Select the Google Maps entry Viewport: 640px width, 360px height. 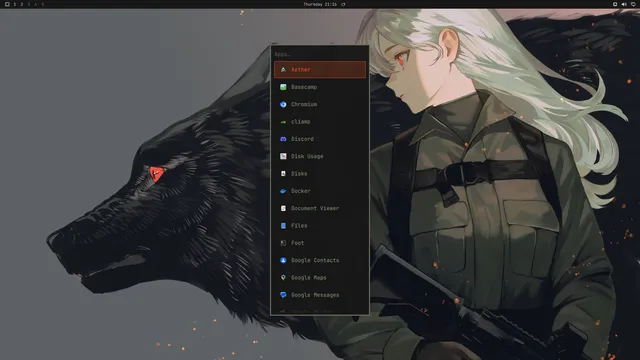(320, 278)
